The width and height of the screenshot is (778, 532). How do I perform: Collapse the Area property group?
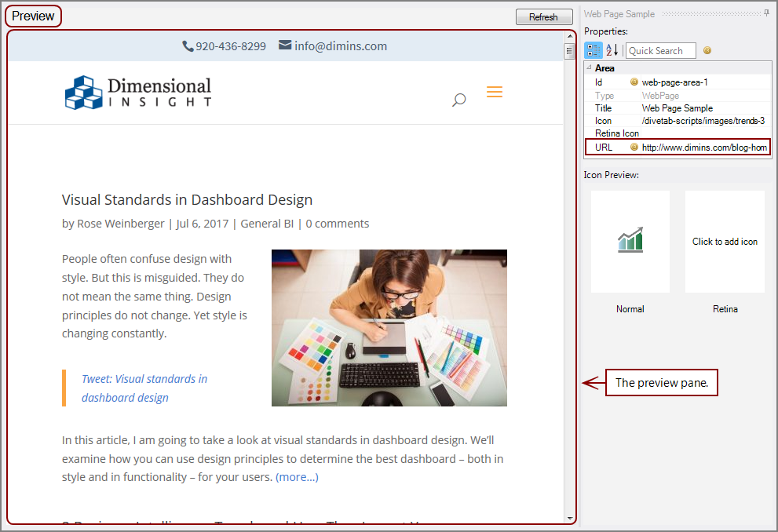587,68
